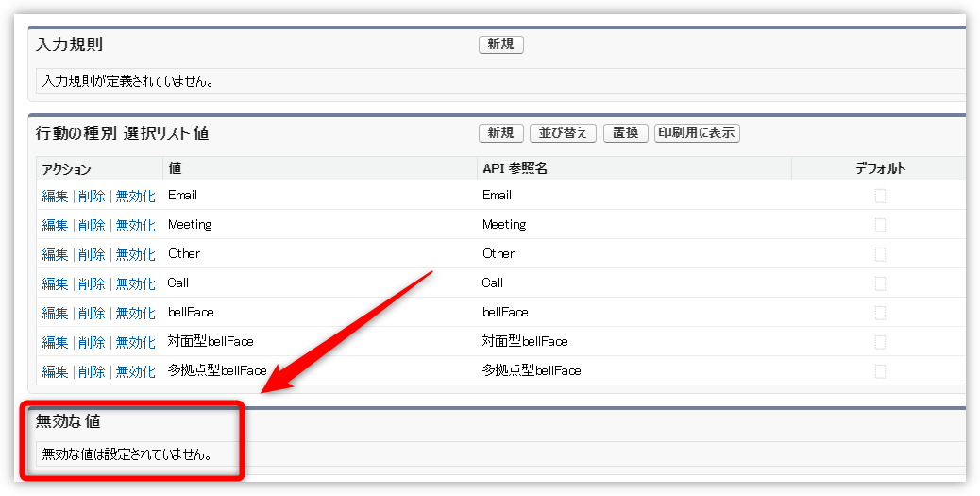Image resolution: width=980 pixels, height=496 pixels.
Task: Click the 印刷用に表示 button
Action: [x=697, y=133]
